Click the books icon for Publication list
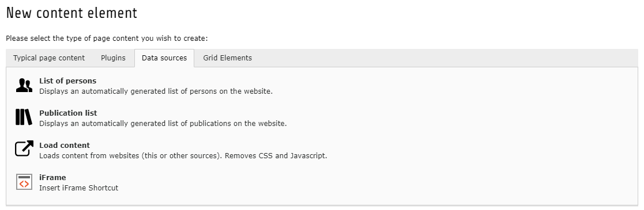The width and height of the screenshot is (644, 210). pyautogui.click(x=24, y=117)
